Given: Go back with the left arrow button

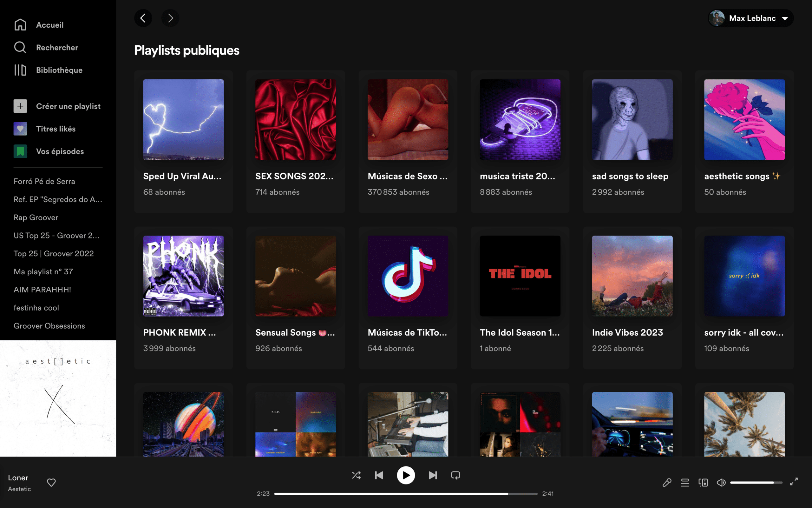Looking at the screenshot, I should tap(143, 18).
